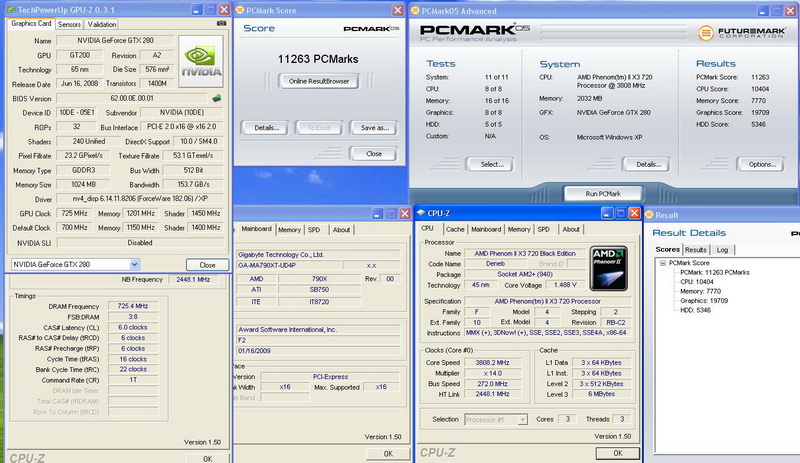Select 'CPU: 10404' in result tree

696,282
